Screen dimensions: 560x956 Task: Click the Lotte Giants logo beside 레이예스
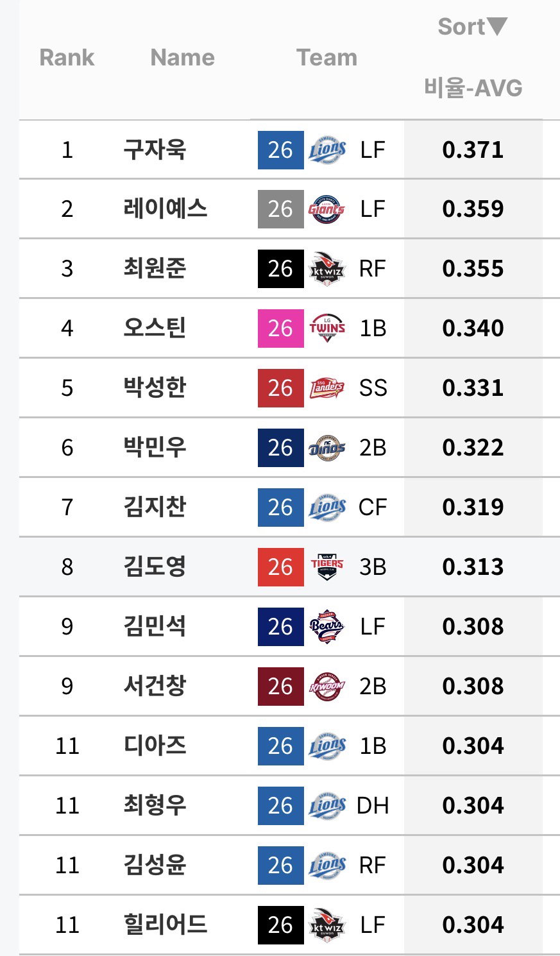(x=327, y=209)
